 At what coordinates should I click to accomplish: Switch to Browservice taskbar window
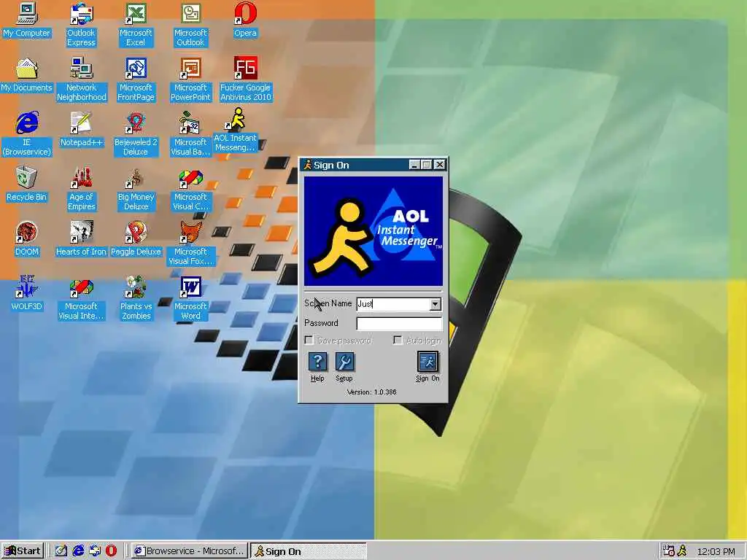(x=189, y=551)
